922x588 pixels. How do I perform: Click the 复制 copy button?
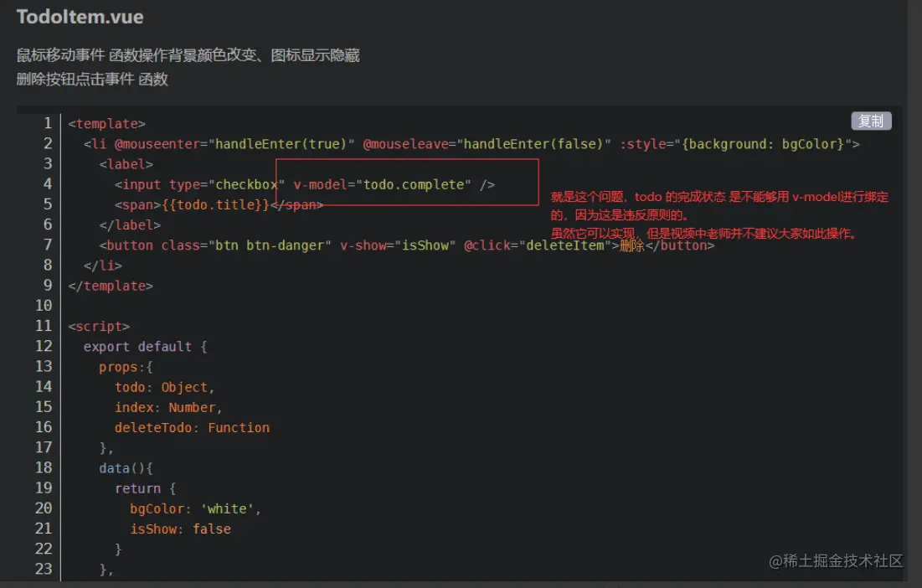[871, 121]
